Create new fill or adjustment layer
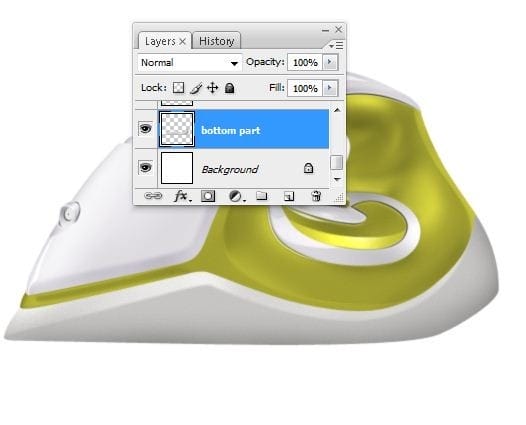 coord(237,196)
